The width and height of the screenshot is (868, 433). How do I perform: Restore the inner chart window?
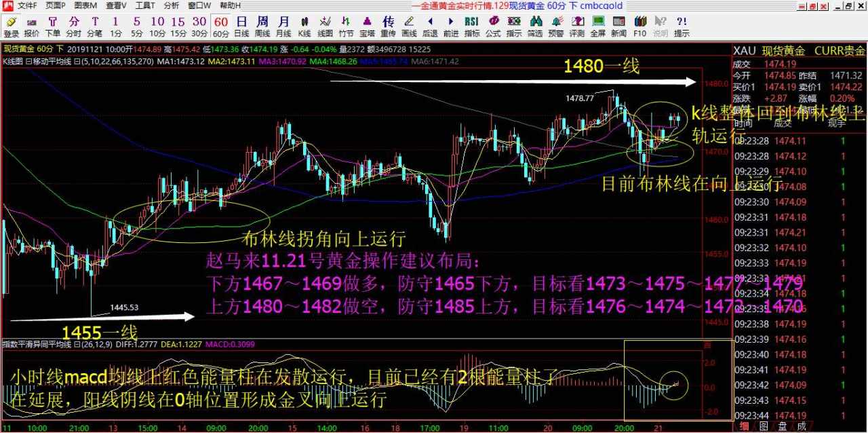tap(848, 5)
